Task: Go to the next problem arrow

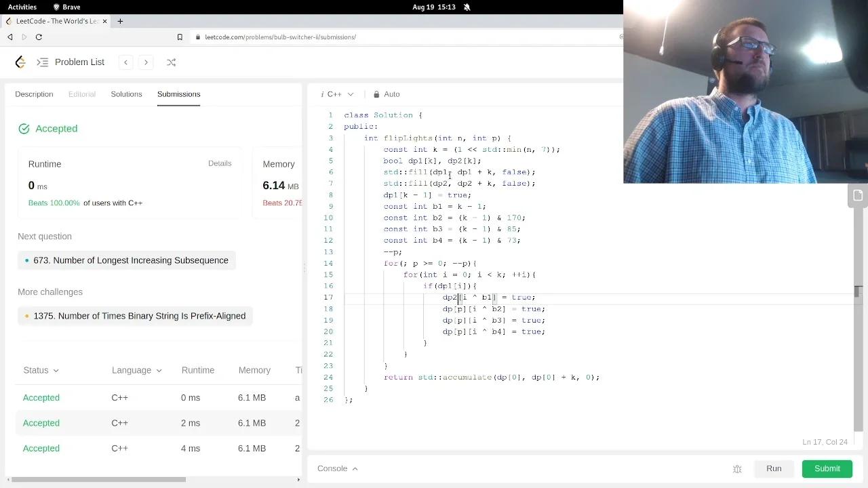Action: tap(146, 62)
